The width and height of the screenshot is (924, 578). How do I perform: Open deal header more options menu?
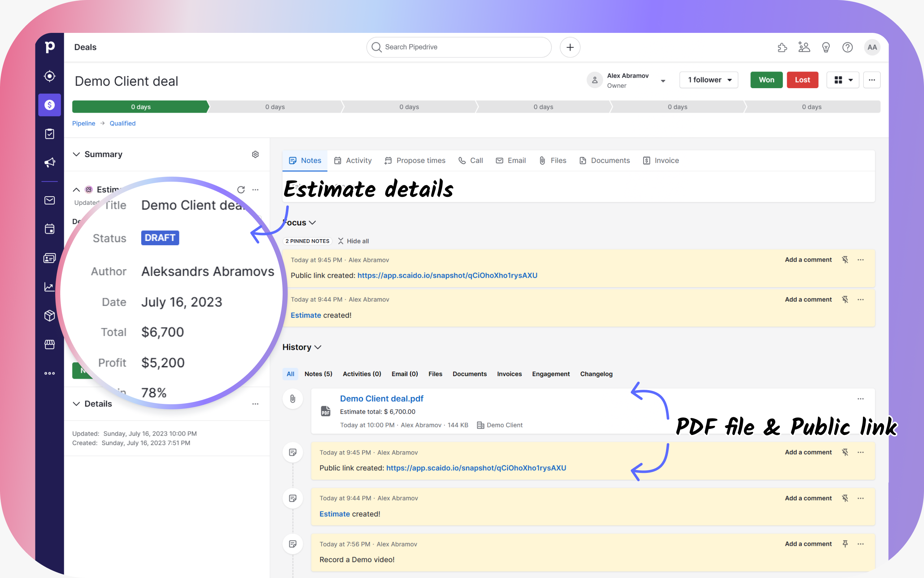(x=872, y=80)
